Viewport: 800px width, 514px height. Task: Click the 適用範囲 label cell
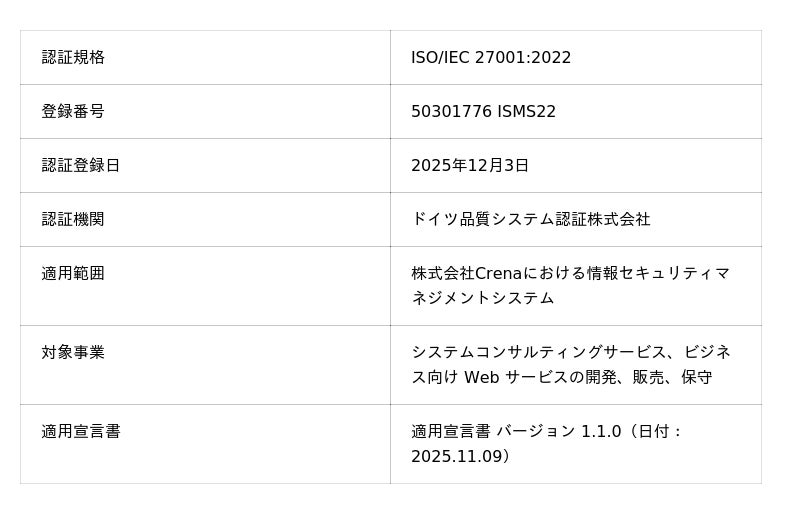(x=73, y=273)
